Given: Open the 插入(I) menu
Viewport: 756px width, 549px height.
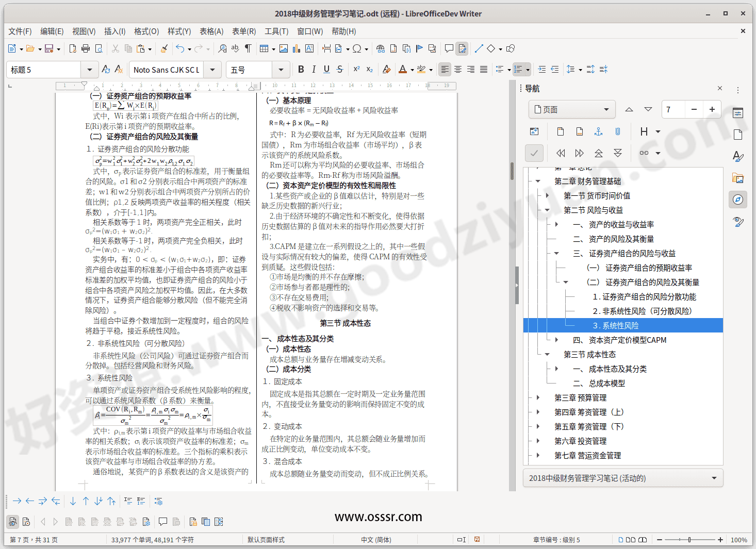Looking at the screenshot, I should [x=114, y=31].
